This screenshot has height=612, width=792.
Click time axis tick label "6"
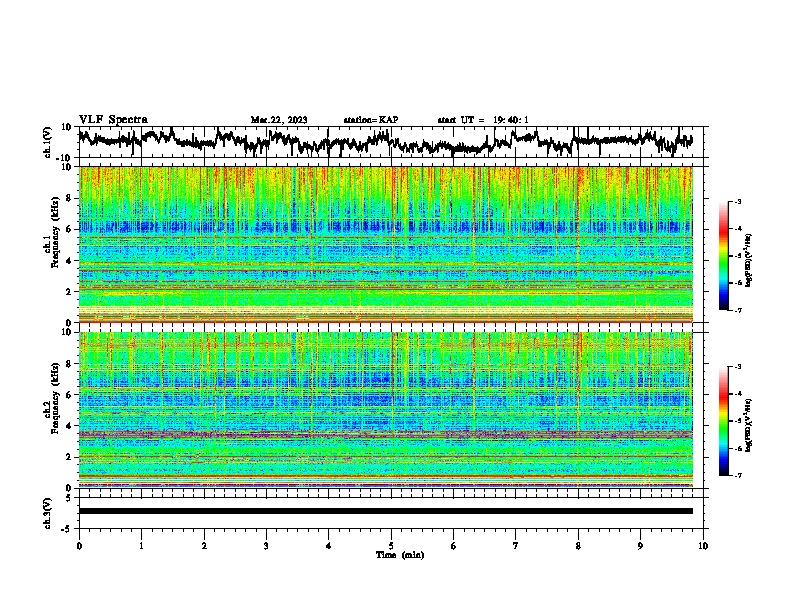(x=454, y=546)
